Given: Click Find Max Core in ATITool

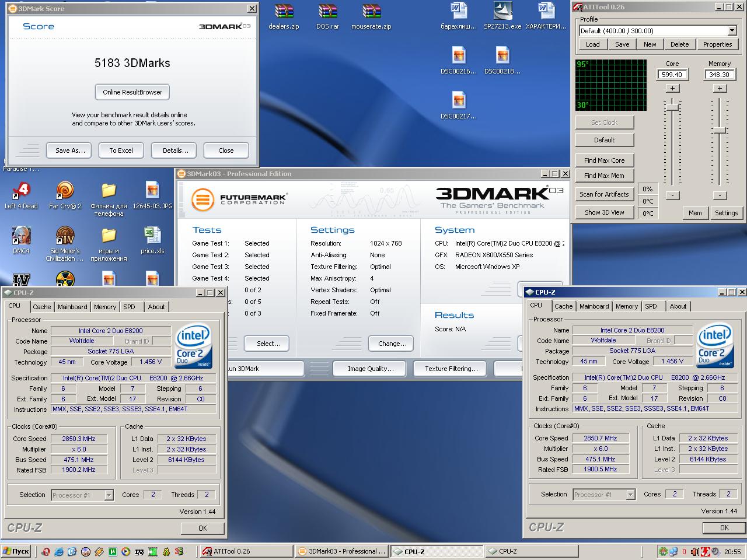Looking at the screenshot, I should (604, 160).
